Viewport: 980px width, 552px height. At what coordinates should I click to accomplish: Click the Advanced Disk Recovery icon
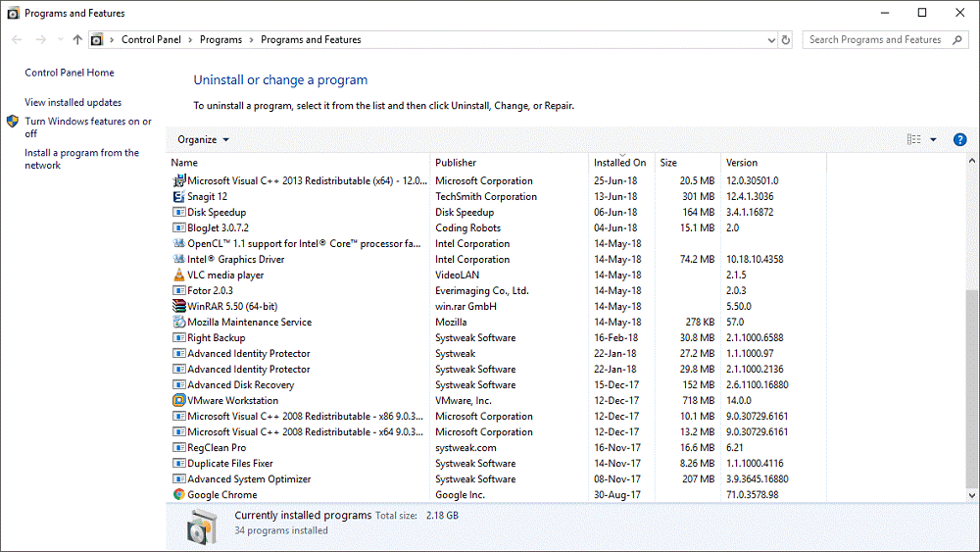click(178, 385)
